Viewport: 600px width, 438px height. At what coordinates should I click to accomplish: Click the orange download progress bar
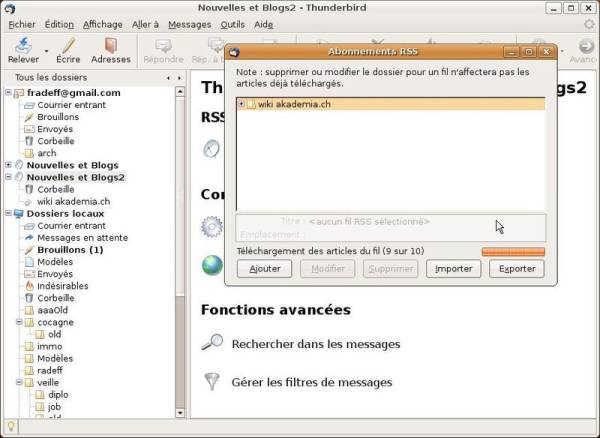[x=513, y=252]
